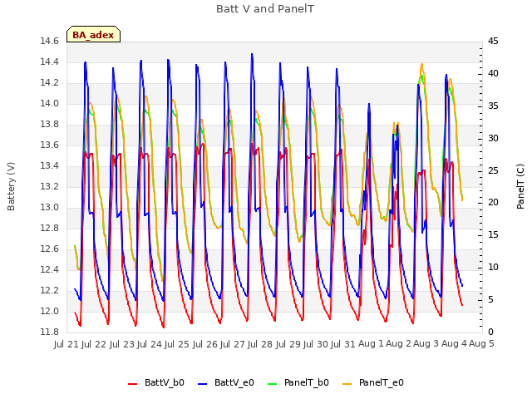Image resolution: width=532 pixels, height=399 pixels.
Task: Click the 11.8 battery axis tick label
Action: coord(50,332)
